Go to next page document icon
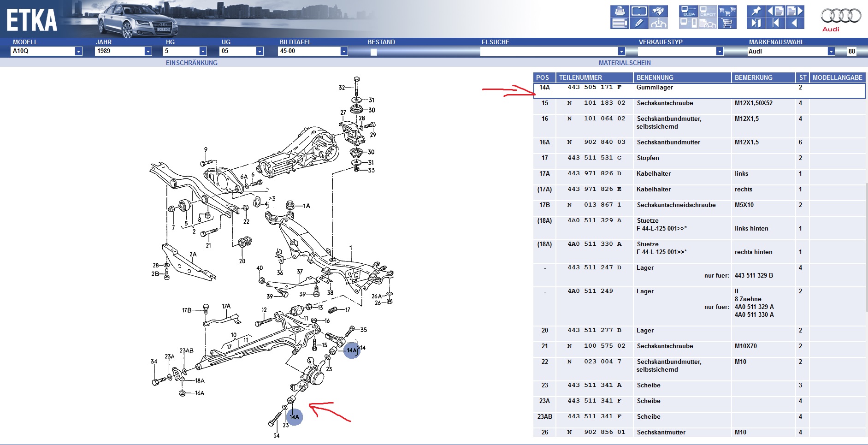Image resolution: width=868 pixels, height=445 pixels. 795,11
